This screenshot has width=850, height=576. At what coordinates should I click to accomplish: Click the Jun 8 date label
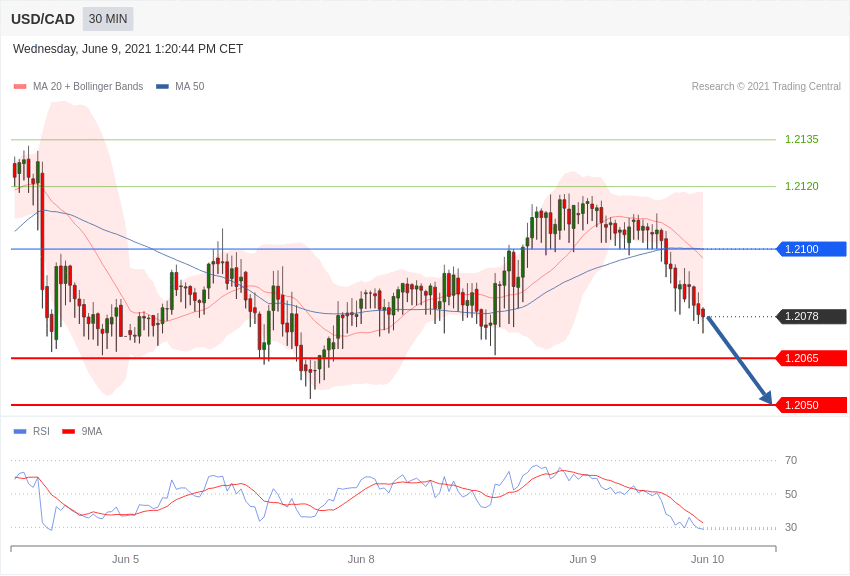(x=361, y=559)
